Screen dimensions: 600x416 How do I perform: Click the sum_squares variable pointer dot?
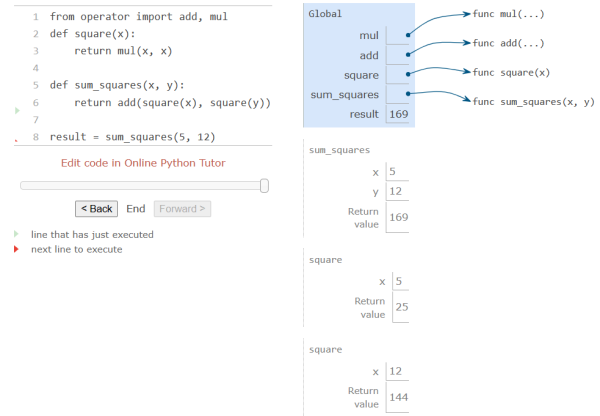click(408, 93)
